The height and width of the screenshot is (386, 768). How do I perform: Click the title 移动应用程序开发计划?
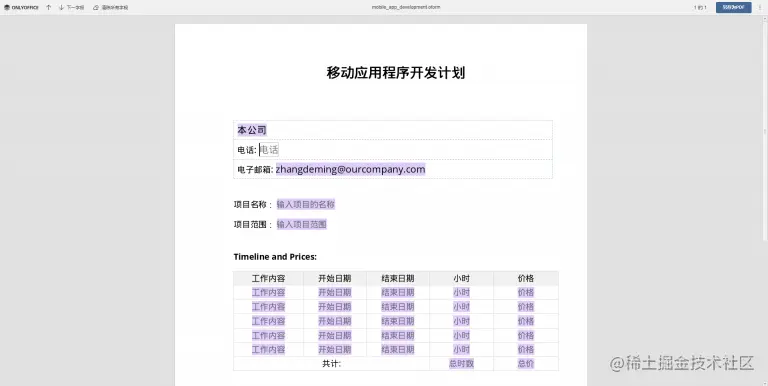click(396, 72)
